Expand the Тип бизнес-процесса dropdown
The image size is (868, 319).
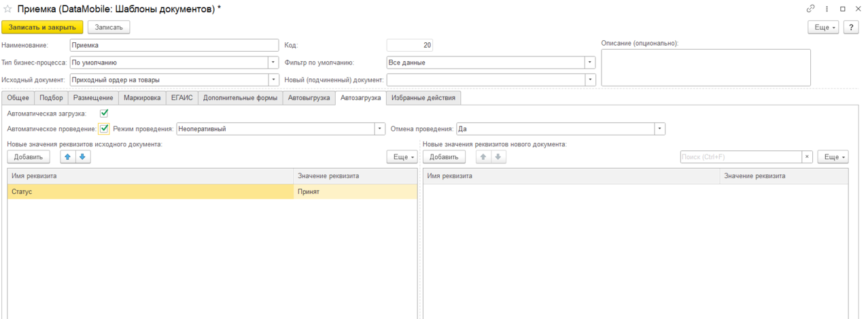pyautogui.click(x=274, y=63)
